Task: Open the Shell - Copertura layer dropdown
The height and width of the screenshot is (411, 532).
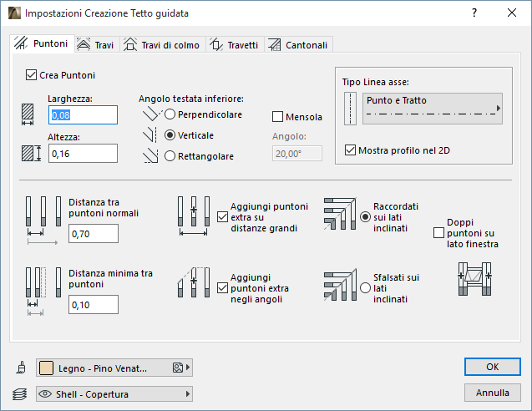Action: click(114, 393)
